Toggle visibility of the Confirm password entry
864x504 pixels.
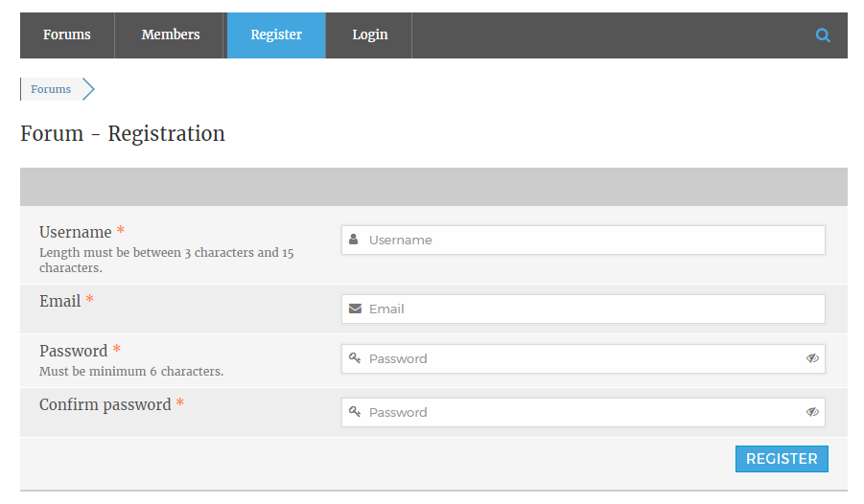[812, 412]
